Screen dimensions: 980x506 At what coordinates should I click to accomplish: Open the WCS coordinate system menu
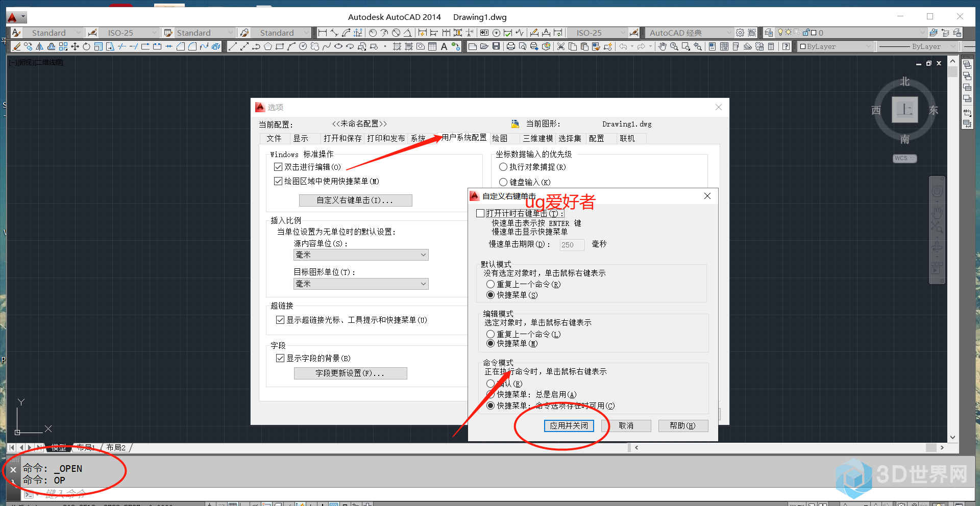click(x=904, y=158)
